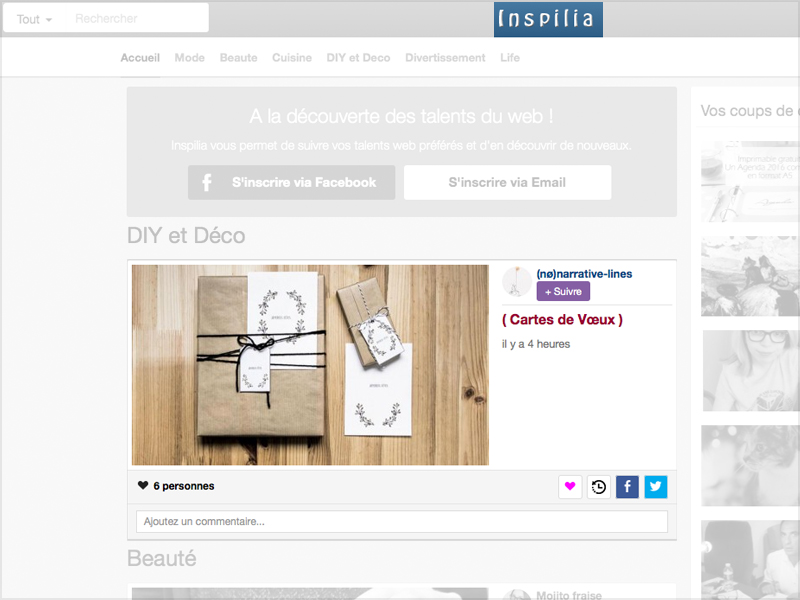Open the Mode category

(189, 58)
